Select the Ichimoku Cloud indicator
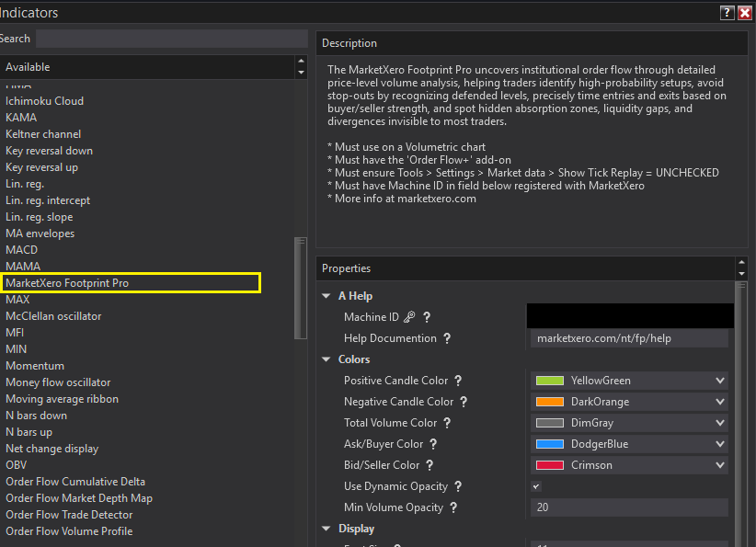Viewport: 756px width, 547px height. point(44,101)
